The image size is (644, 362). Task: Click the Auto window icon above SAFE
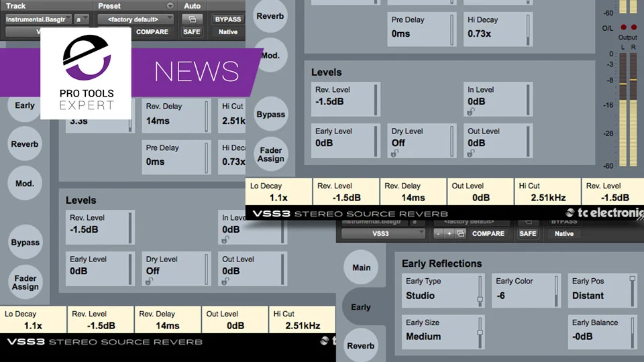193,19
